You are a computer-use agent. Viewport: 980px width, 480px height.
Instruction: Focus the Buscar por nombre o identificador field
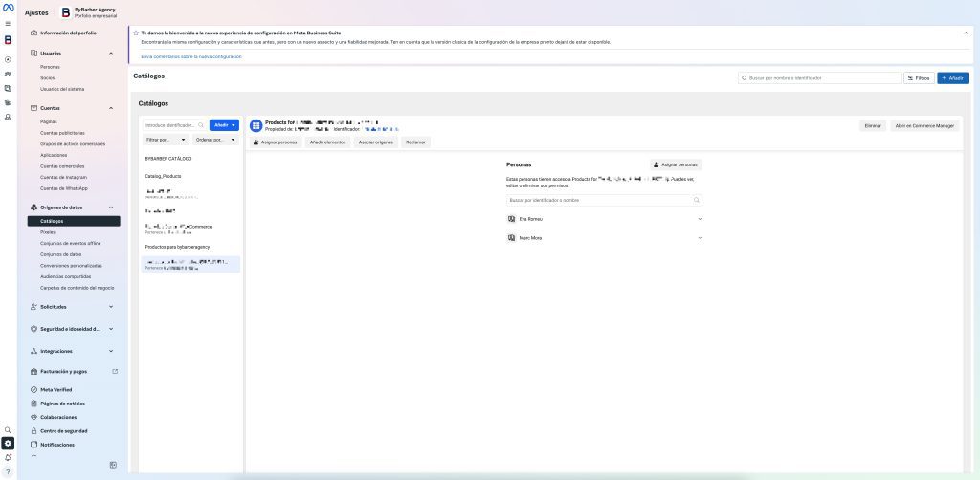coord(819,78)
